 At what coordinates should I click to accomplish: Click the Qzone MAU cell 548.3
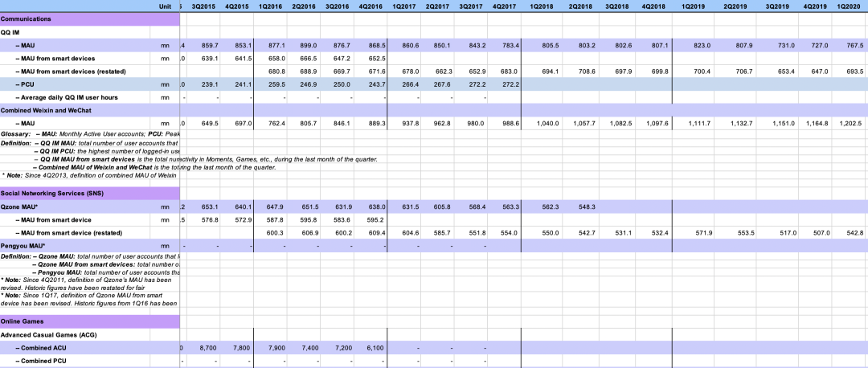(x=586, y=206)
